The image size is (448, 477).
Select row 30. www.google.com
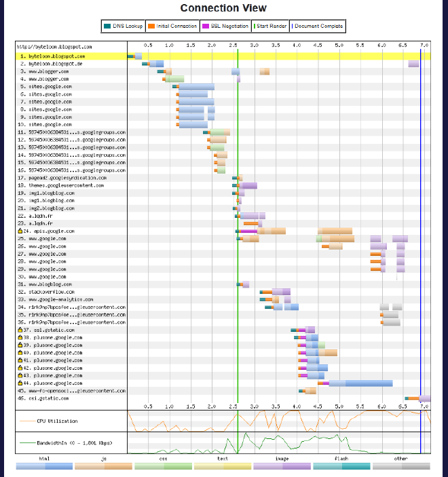pos(223,277)
